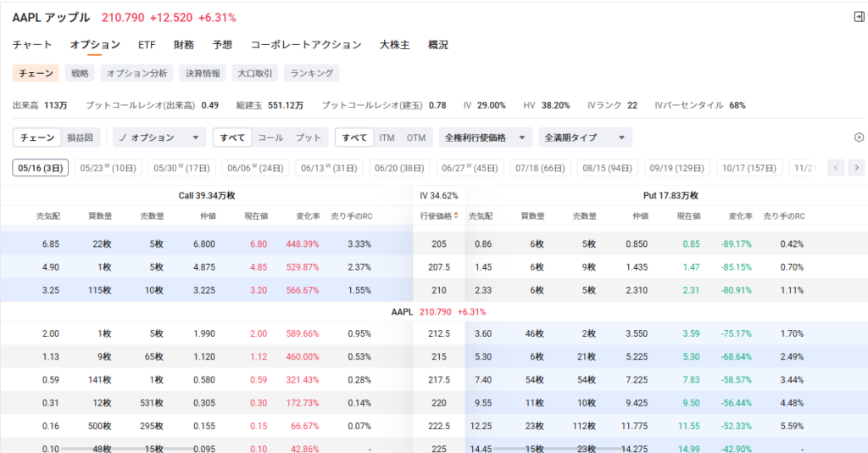Expand the 全満期タイプ dropdown

(585, 137)
